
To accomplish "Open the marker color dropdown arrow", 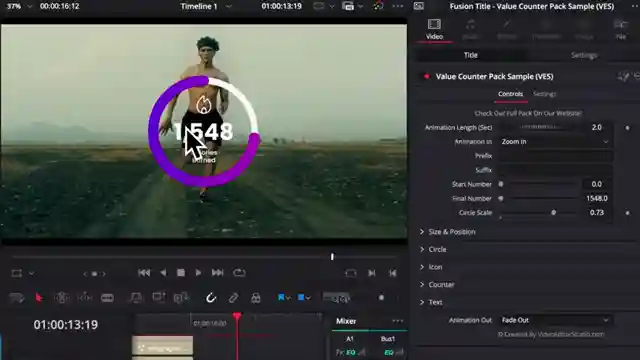I will tap(308, 298).
